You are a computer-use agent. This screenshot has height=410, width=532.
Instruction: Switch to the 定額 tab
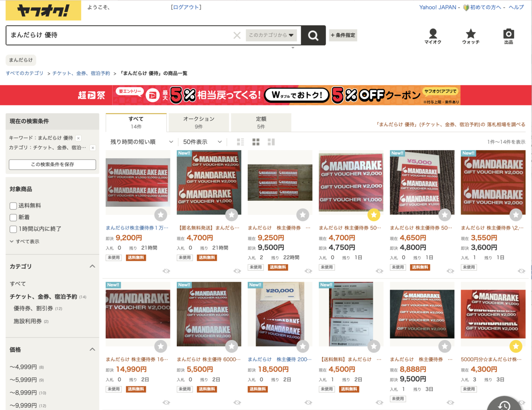click(261, 122)
